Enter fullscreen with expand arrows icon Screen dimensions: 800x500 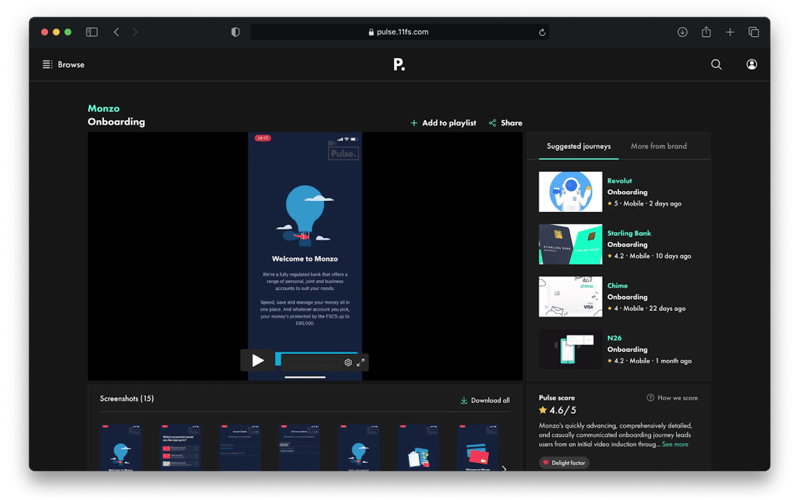pos(361,362)
